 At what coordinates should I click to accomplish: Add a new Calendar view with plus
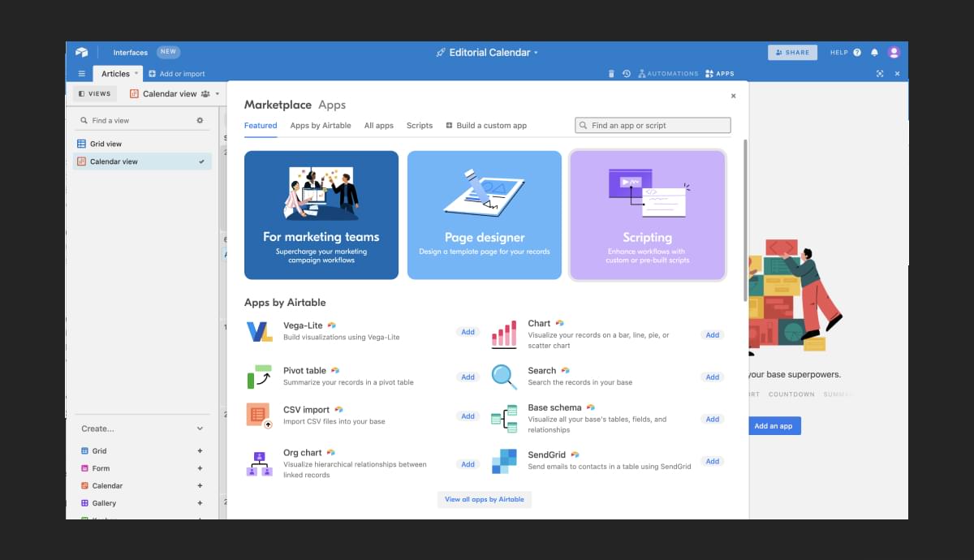tap(200, 485)
